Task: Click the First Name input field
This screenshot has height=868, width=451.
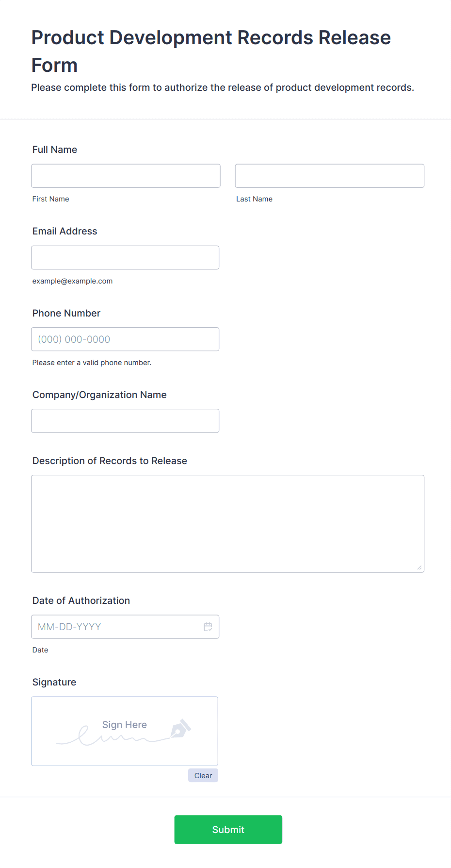Action: [x=126, y=176]
